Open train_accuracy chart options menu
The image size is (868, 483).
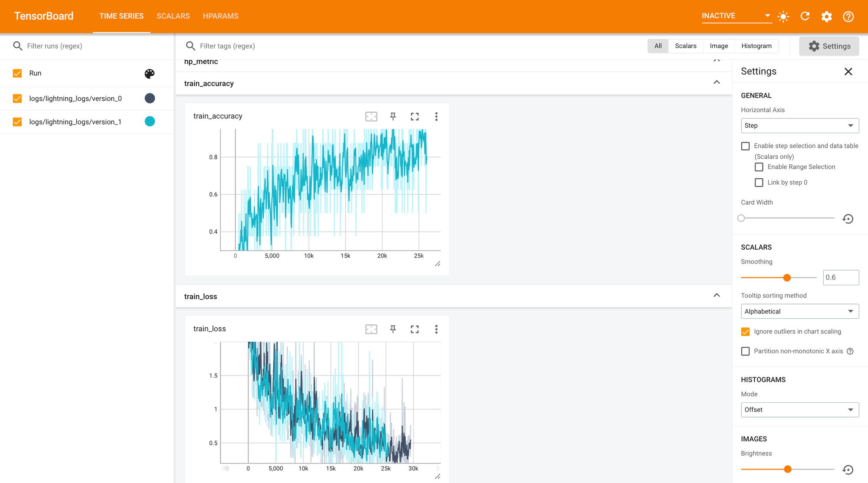click(436, 116)
